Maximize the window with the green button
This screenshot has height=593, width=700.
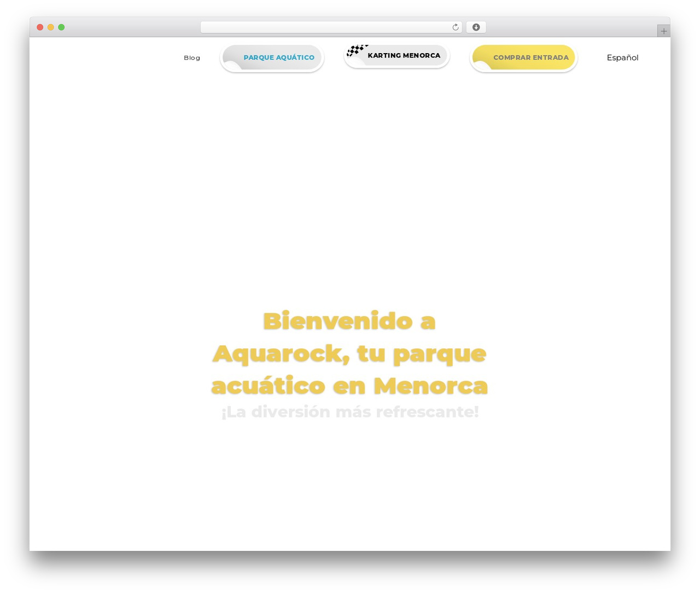pos(61,27)
